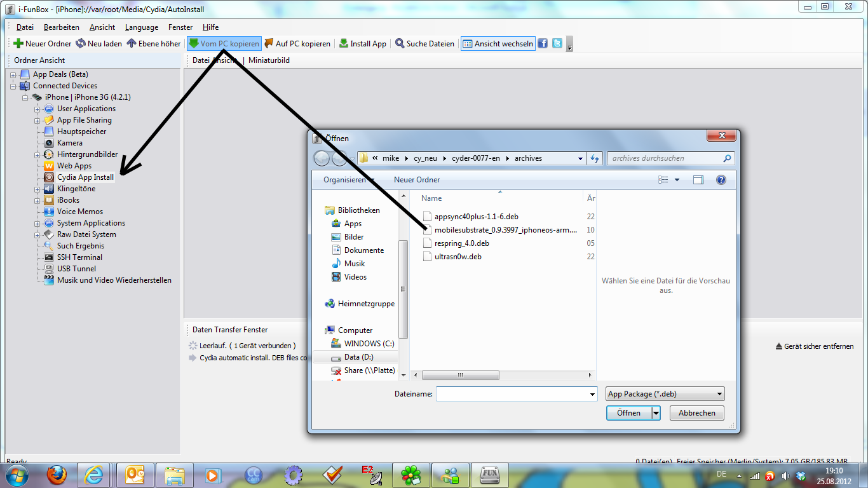Open the Bearbeiten menu
The width and height of the screenshot is (868, 488).
(62, 27)
